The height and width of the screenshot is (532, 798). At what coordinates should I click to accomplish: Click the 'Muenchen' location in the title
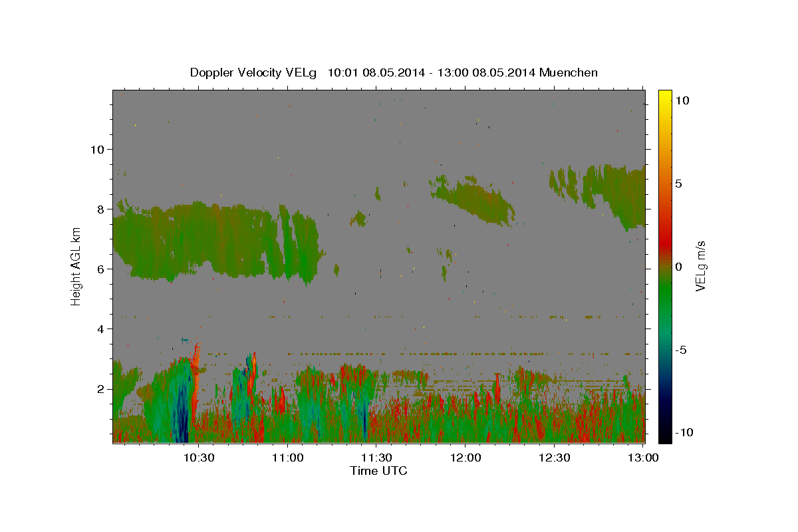pyautogui.click(x=569, y=72)
